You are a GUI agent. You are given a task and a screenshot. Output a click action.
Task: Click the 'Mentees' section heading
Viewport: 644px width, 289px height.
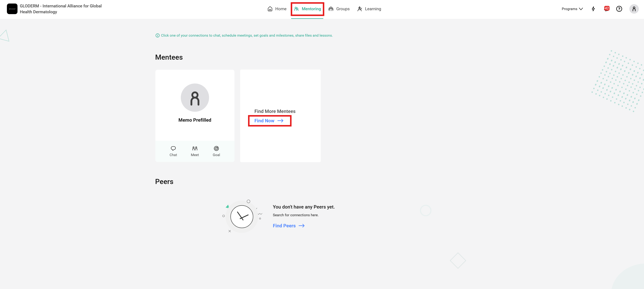169,57
